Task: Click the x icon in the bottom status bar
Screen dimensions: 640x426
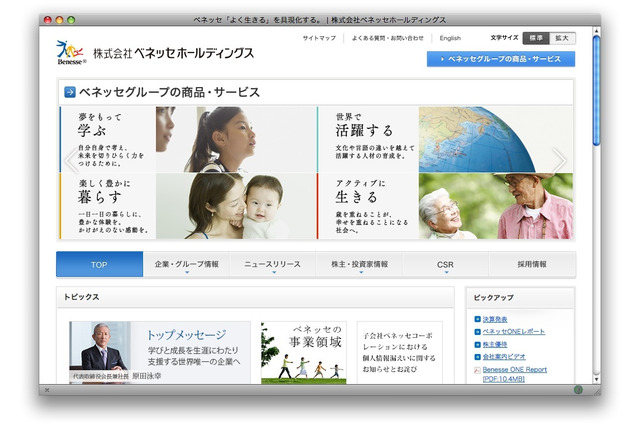Action: click(x=47, y=390)
